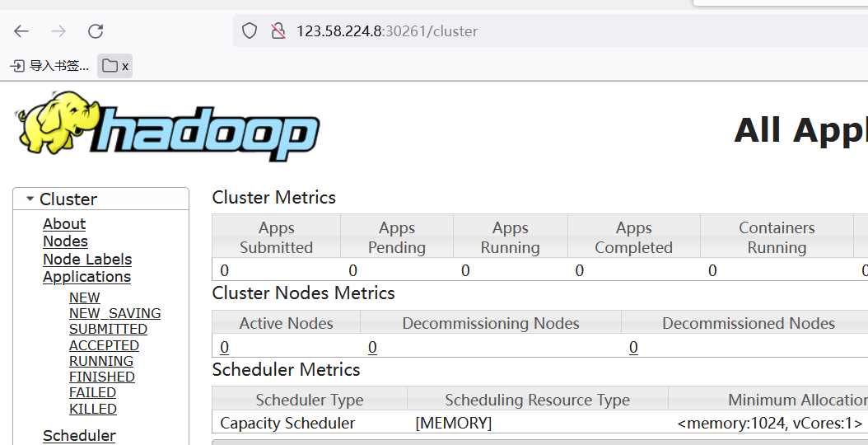
Task: Click the Cluster Metrics heading
Action: (274, 198)
